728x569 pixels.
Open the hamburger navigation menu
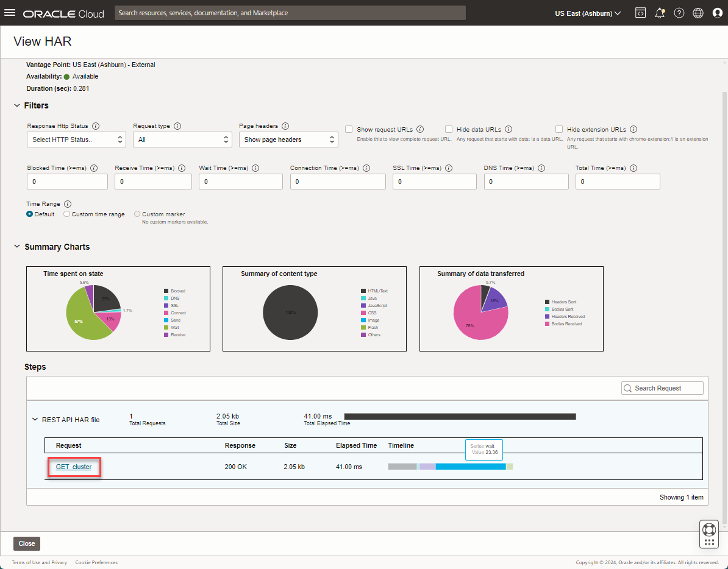[x=10, y=13]
